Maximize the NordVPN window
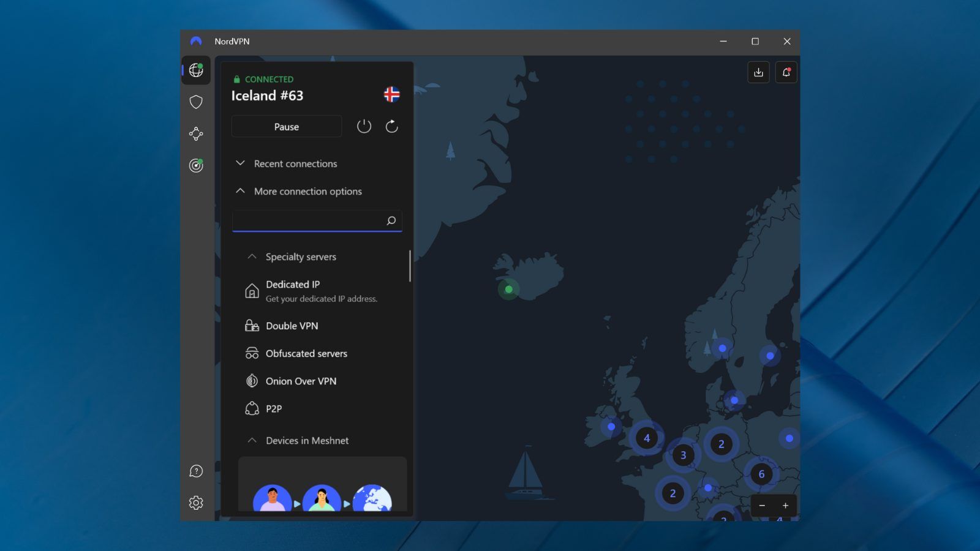This screenshot has width=980, height=551. pos(755,41)
